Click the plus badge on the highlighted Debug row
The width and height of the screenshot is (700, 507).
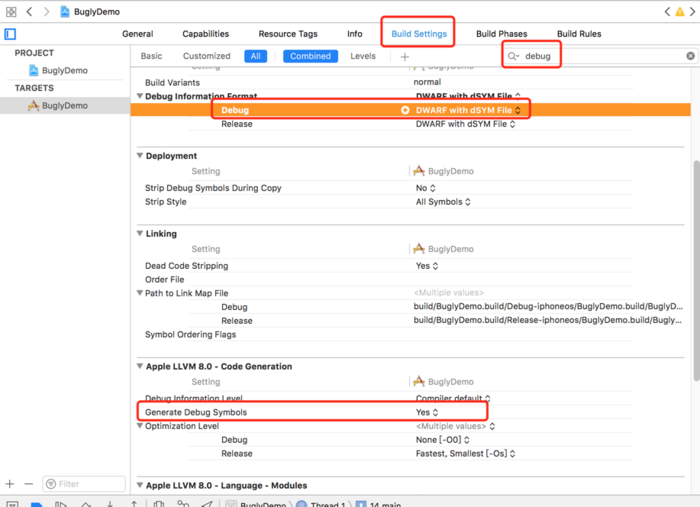tap(405, 110)
